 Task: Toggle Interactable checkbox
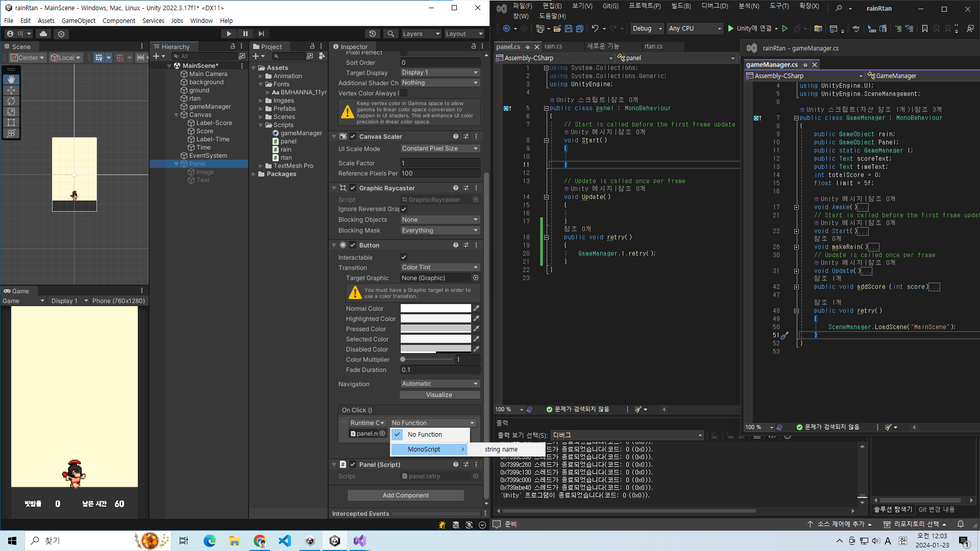404,257
